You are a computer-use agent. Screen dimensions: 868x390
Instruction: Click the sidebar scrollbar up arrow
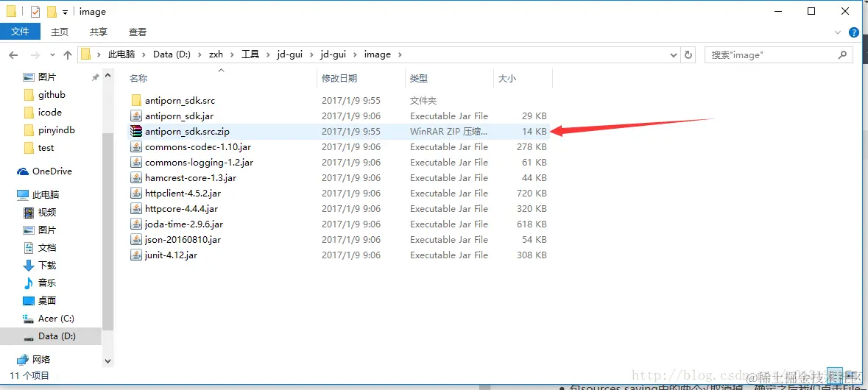click(108, 75)
